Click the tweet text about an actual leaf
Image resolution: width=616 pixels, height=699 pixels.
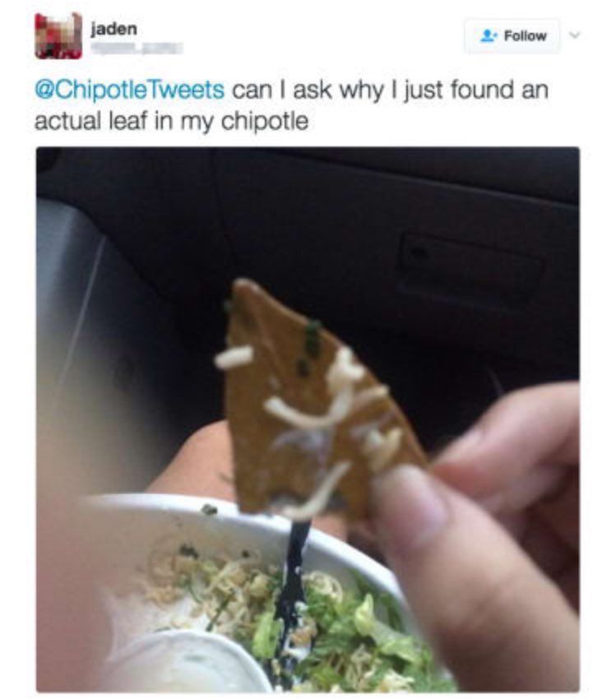pos(291,105)
